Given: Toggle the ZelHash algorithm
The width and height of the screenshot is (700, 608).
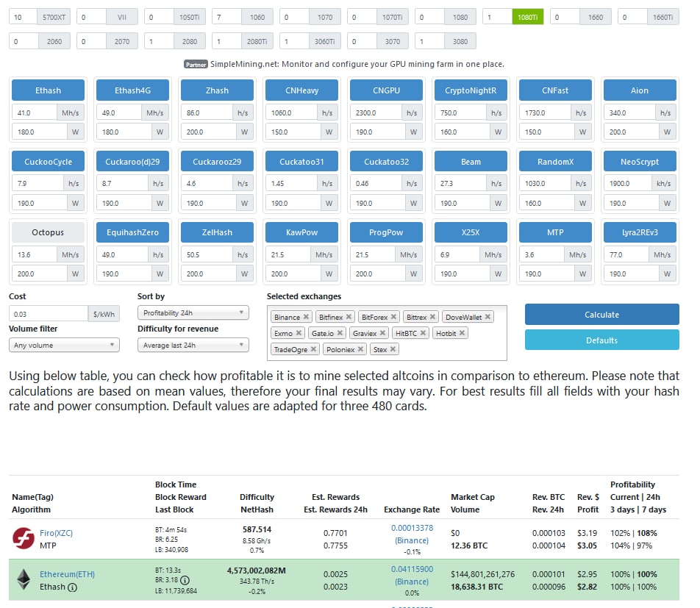Looking at the screenshot, I should pyautogui.click(x=217, y=232).
